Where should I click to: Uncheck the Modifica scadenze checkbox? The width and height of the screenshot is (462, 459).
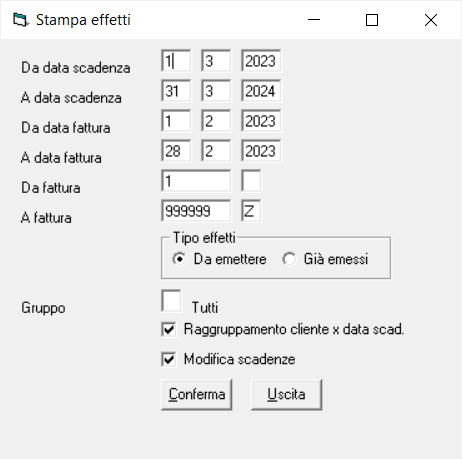(169, 359)
